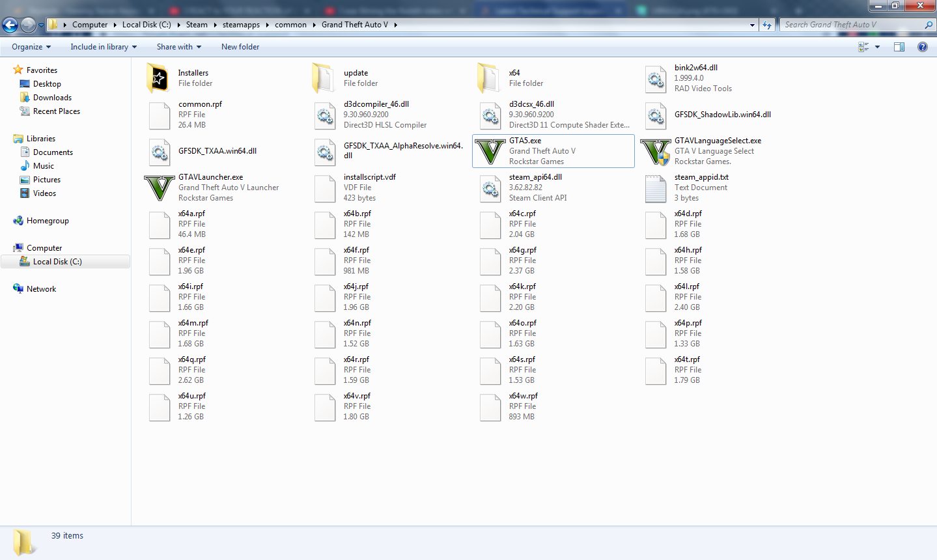Click the Change your view icon

tap(863, 47)
